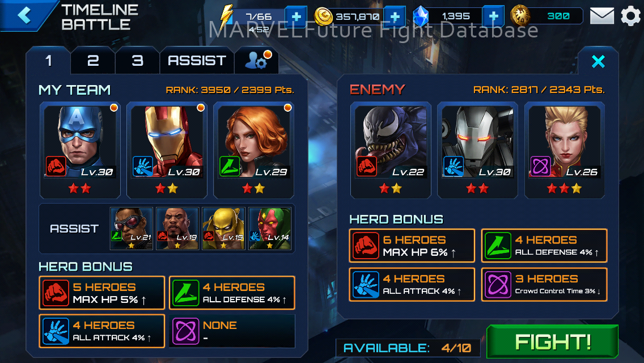The image size is (644, 363).
Task: Select the Captain America hero card
Action: click(80, 150)
